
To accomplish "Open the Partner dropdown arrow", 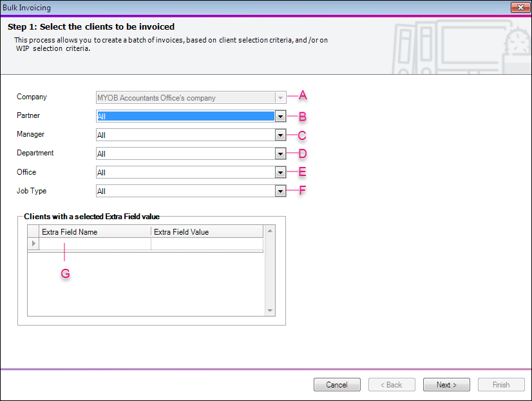I will pyautogui.click(x=280, y=117).
